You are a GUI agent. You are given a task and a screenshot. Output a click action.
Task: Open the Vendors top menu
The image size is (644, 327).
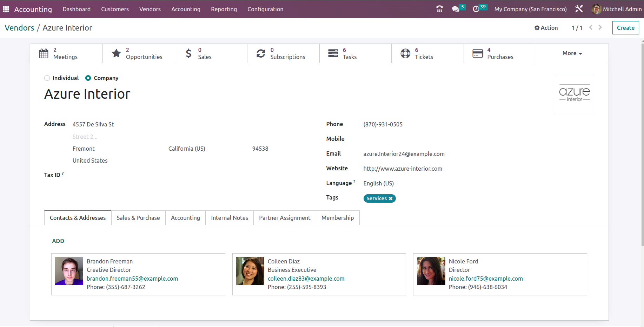[150, 9]
